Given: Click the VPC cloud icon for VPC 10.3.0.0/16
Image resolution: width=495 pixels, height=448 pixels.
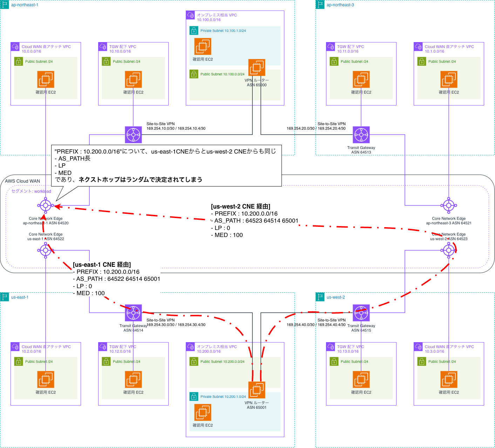Looking at the screenshot, I should click(418, 347).
